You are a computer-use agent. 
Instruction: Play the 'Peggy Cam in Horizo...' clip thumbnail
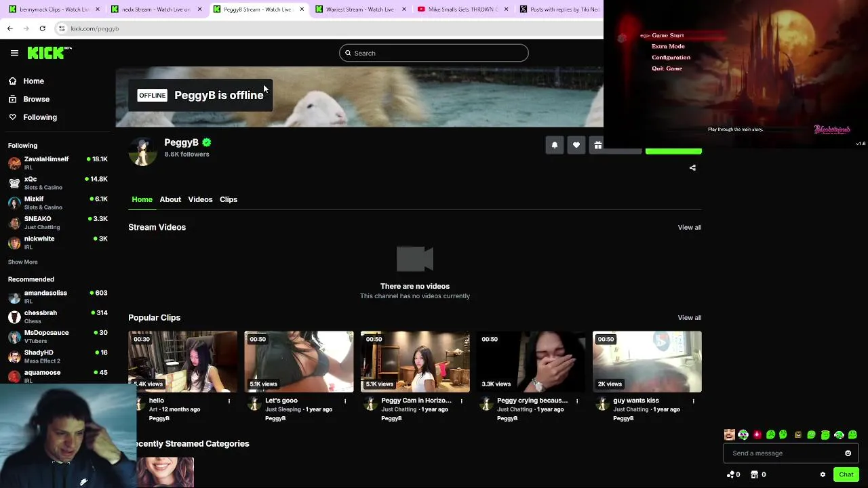point(415,362)
